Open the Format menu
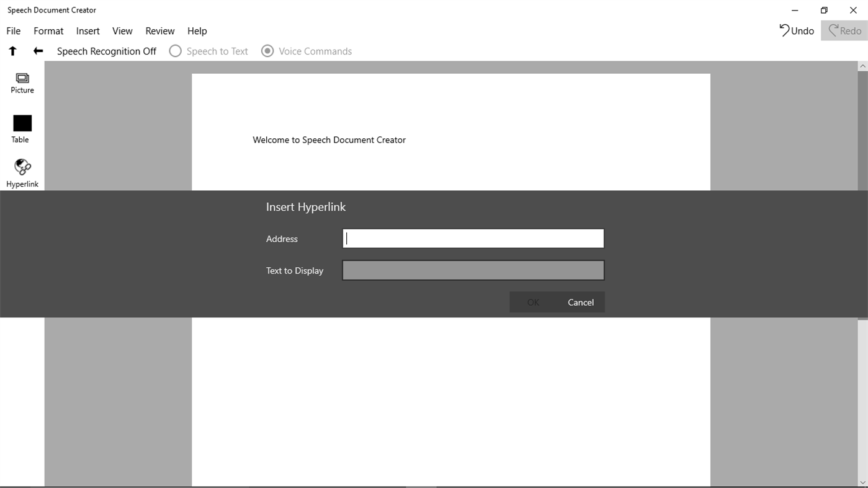868x488 pixels. pyautogui.click(x=48, y=30)
